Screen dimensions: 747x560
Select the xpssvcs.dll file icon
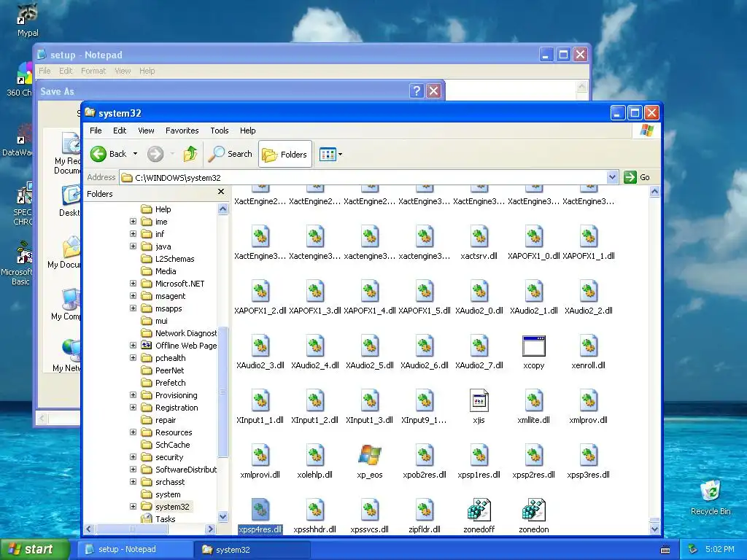pos(370,510)
